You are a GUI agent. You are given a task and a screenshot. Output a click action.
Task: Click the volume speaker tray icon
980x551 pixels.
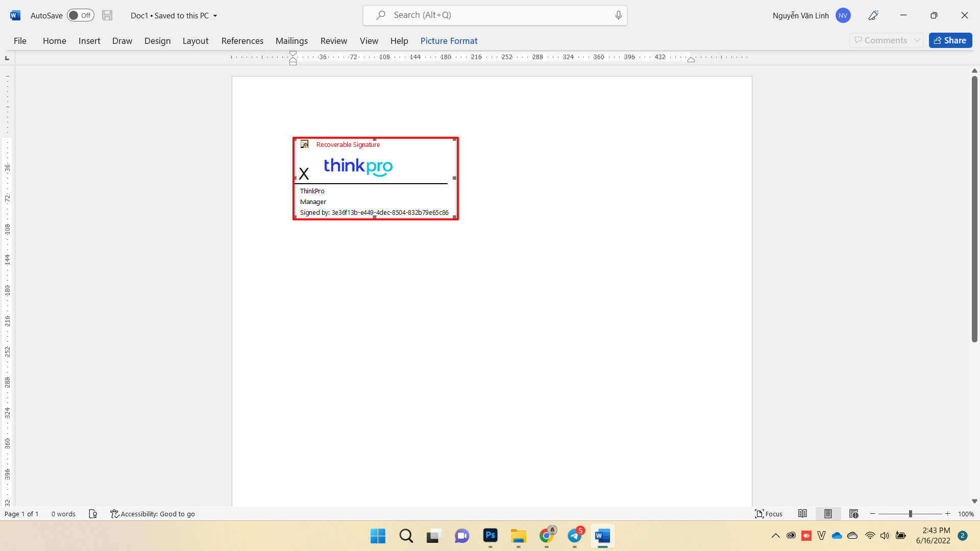[x=885, y=536]
